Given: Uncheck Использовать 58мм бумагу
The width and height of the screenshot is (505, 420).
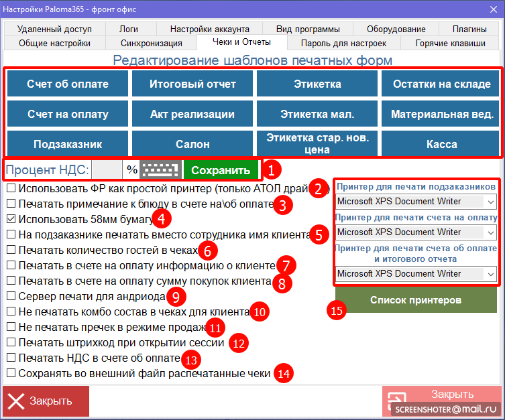Looking at the screenshot, I should tap(11, 219).
